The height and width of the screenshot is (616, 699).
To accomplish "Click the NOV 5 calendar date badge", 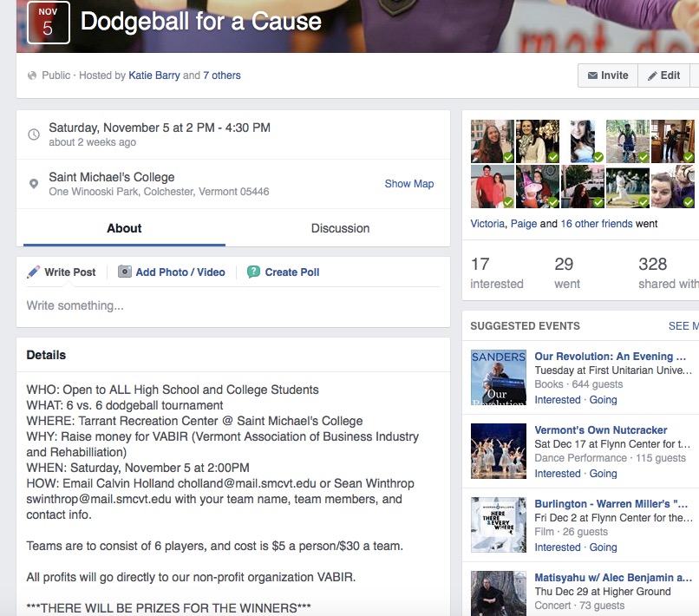I will coord(49,23).
